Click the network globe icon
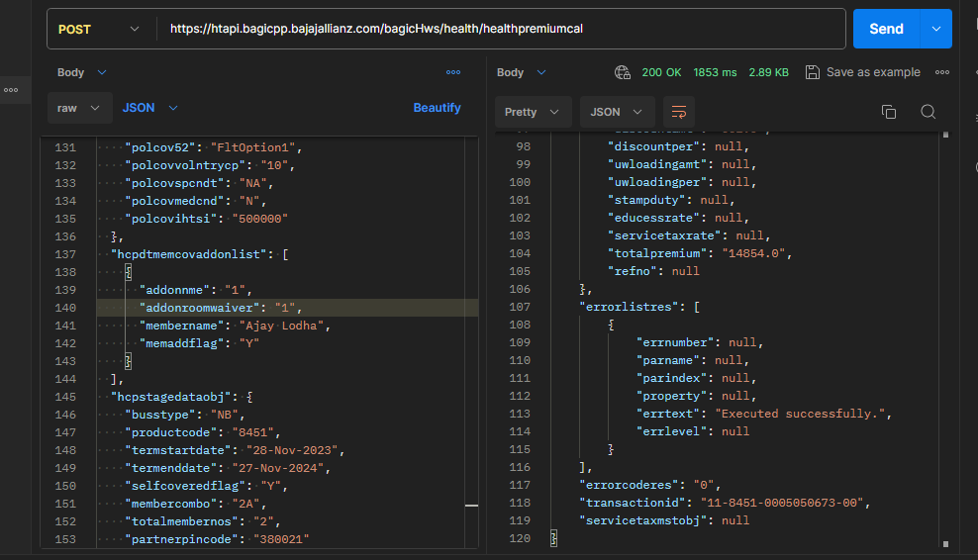 [x=623, y=72]
